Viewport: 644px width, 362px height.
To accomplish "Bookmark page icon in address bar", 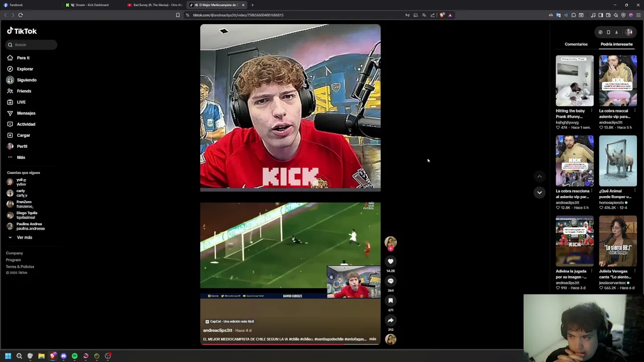I will pyautogui.click(x=178, y=15).
